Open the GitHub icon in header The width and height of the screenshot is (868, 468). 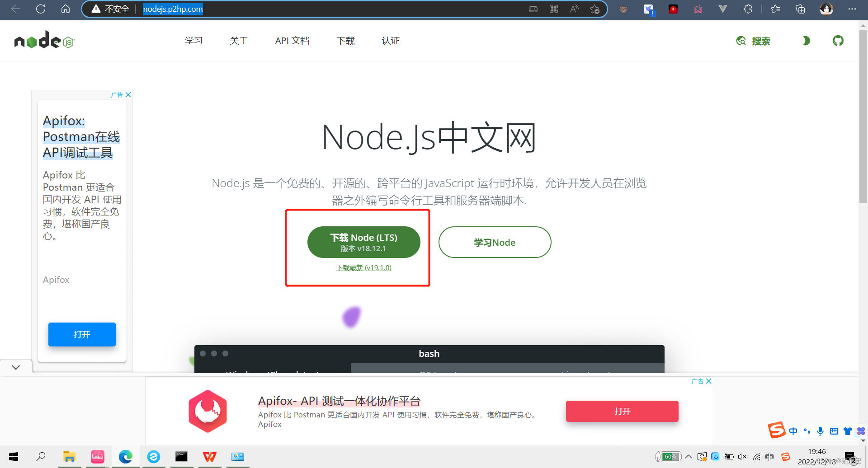[838, 41]
